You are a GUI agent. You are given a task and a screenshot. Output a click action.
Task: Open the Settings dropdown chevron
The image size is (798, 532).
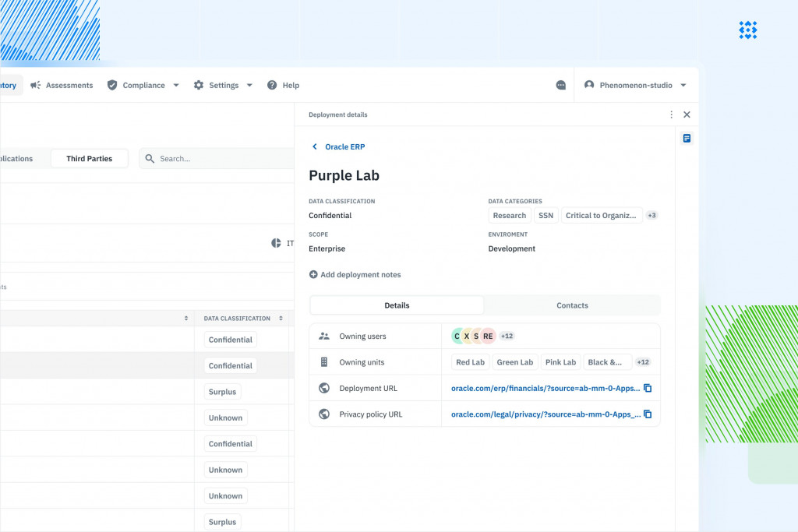249,85
